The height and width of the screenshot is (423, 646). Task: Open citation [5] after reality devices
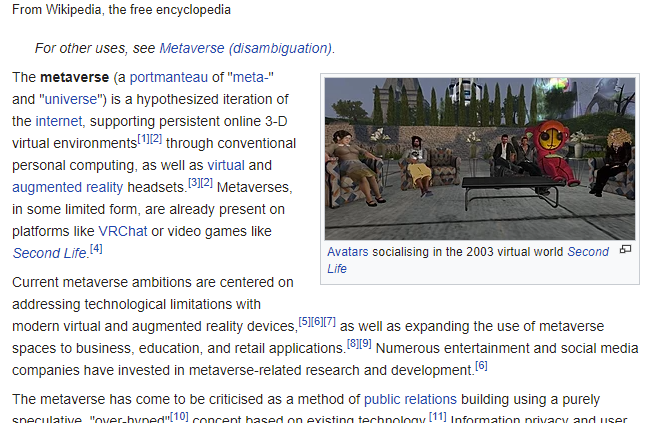[304, 321]
